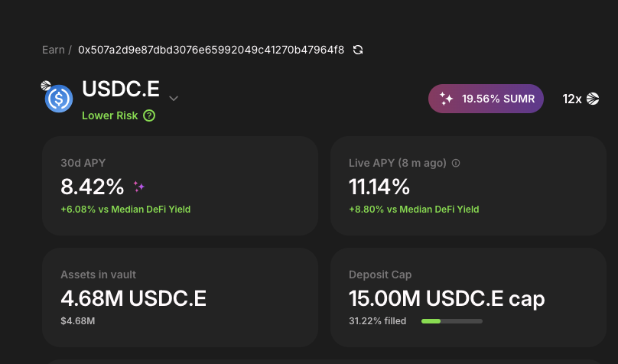Go to Earn breadcrumb link
The image size is (618, 364).
pyautogui.click(x=54, y=50)
